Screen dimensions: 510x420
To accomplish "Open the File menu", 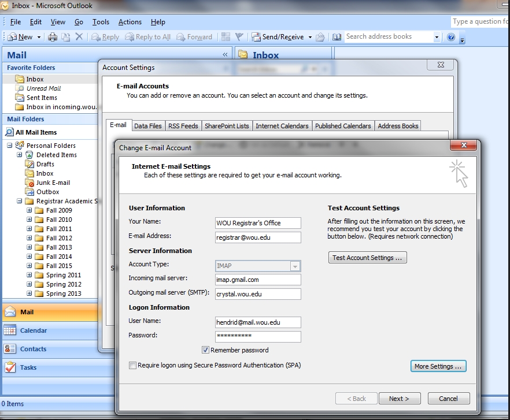I will pyautogui.click(x=16, y=22).
